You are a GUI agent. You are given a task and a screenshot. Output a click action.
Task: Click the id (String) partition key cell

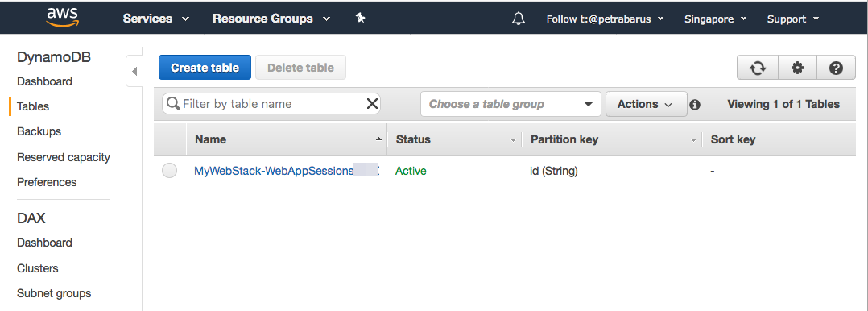[554, 171]
